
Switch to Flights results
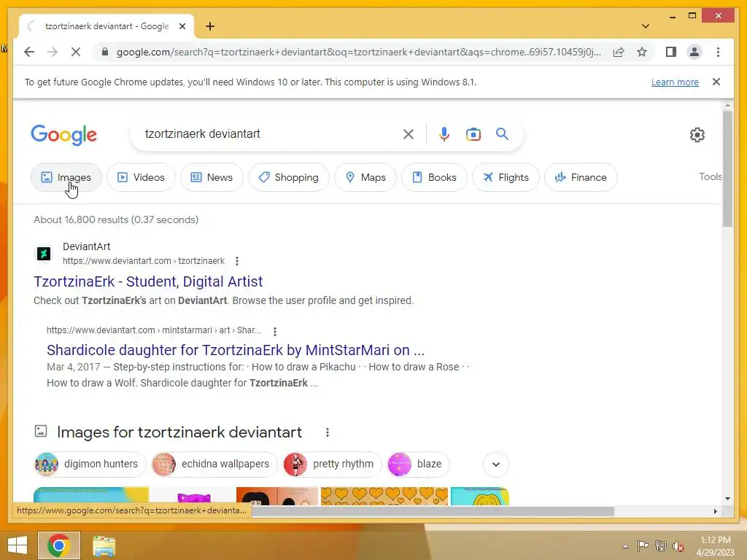506,177
